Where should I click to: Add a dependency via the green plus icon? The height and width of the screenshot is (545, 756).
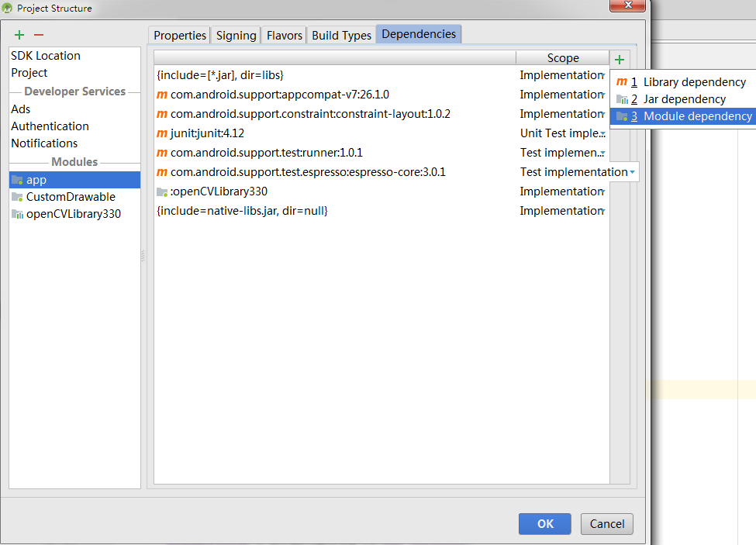[619, 59]
